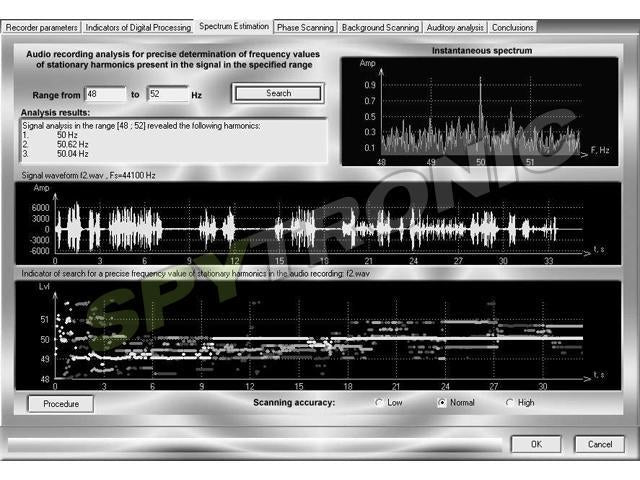This screenshot has height=480, width=640.
Task: Click the 'Scanning accuracy:' label
Action: [294, 402]
